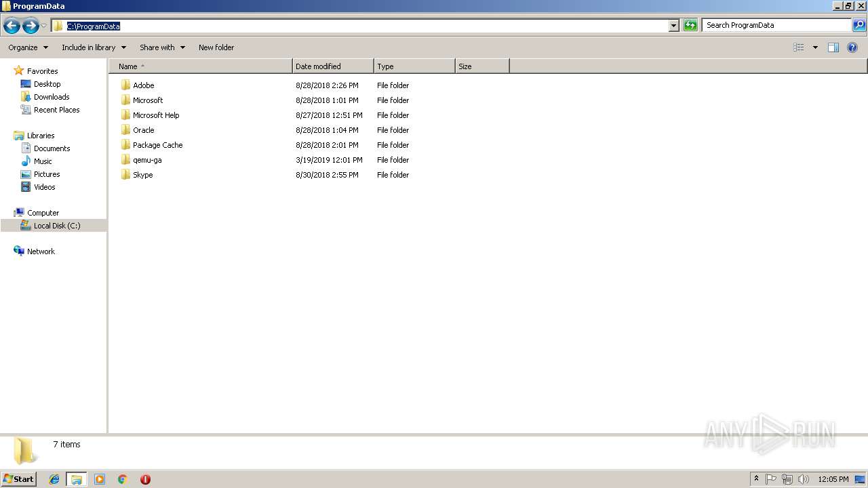Select the Adobe folder icon
The height and width of the screenshot is (488, 868).
pos(125,85)
